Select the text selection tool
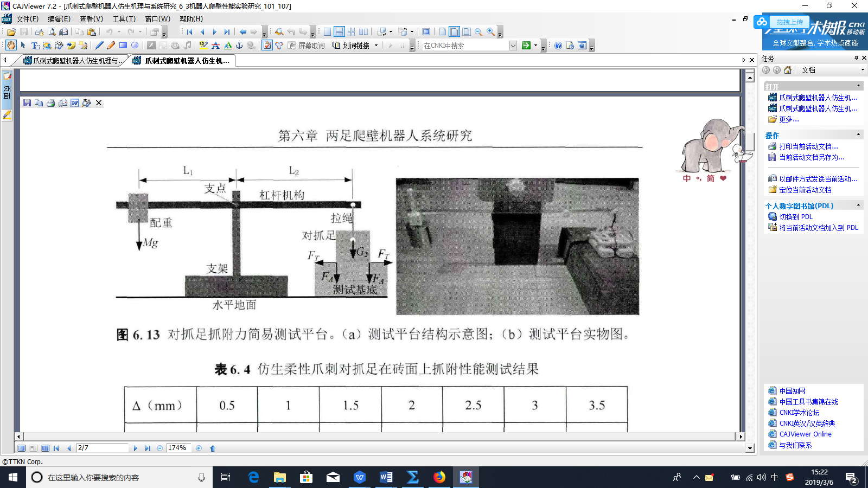Viewport: 868px width, 488px height. coord(35,46)
